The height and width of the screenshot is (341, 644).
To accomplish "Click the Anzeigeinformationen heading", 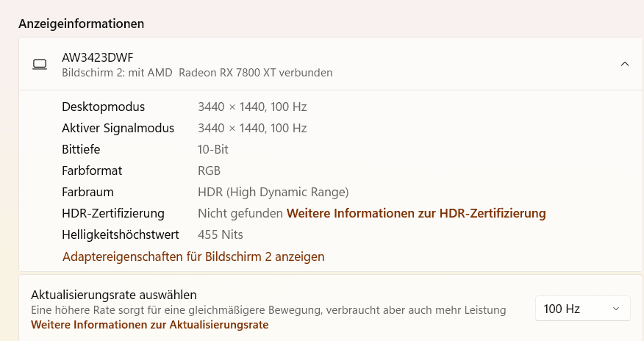I will pos(81,24).
